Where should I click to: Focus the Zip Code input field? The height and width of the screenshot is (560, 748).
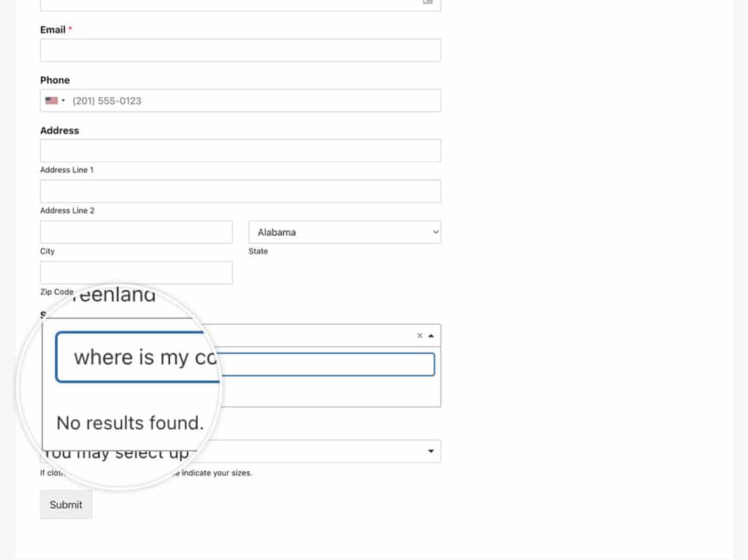[136, 272]
